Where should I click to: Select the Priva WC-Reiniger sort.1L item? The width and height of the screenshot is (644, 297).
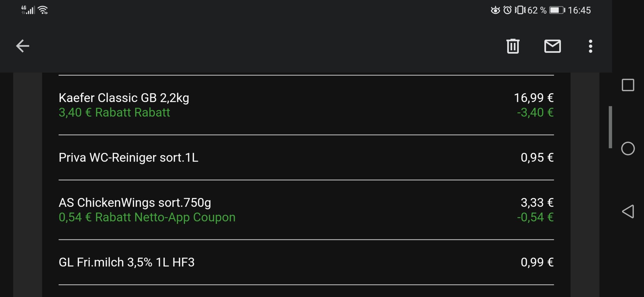coord(306,157)
